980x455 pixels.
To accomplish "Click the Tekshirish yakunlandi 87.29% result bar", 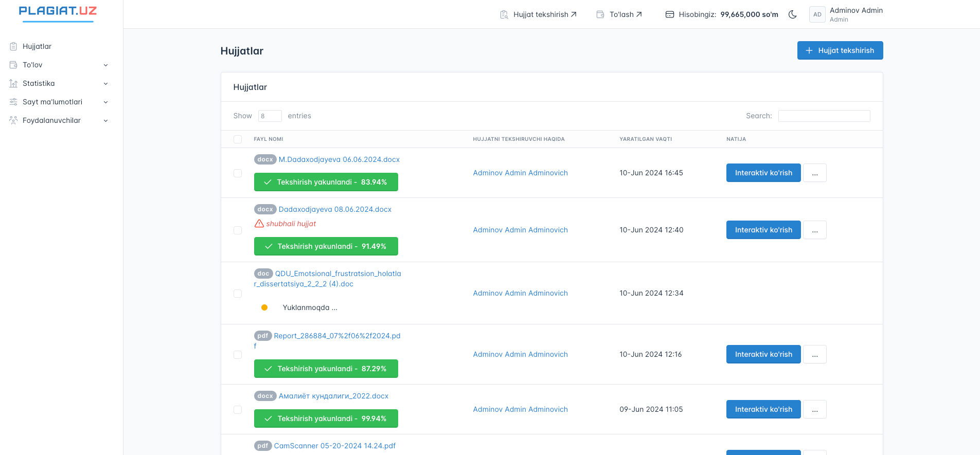I will (326, 369).
